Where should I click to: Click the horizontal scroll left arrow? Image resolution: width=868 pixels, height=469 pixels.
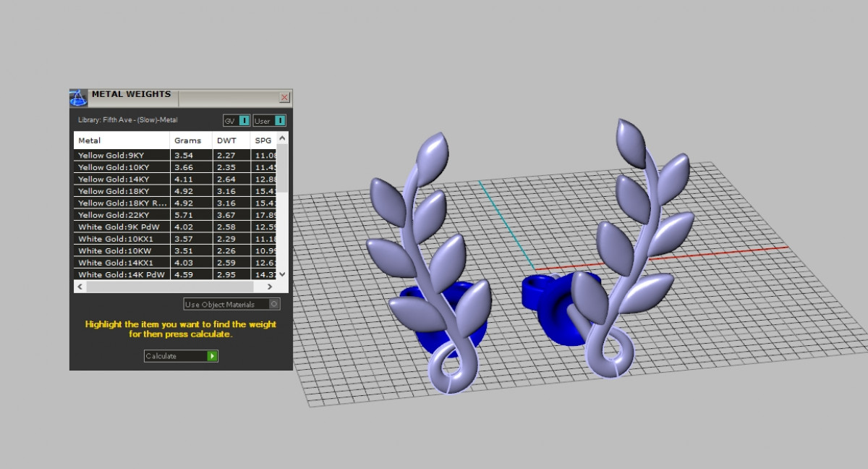[x=80, y=287]
